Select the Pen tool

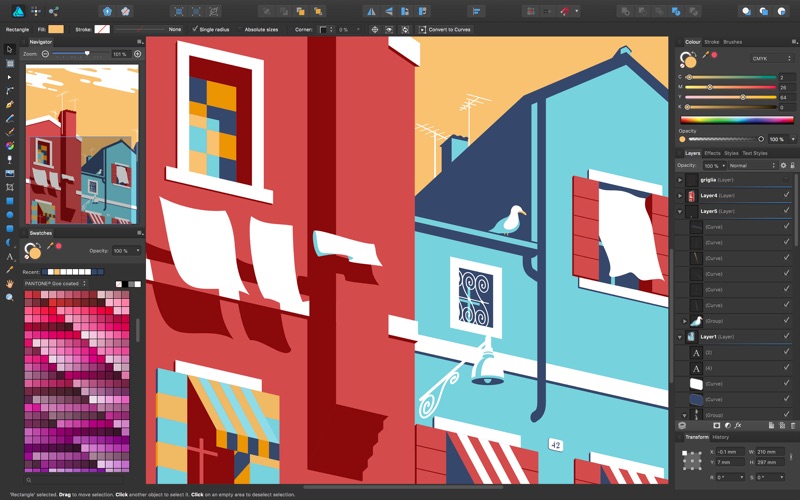[x=9, y=104]
